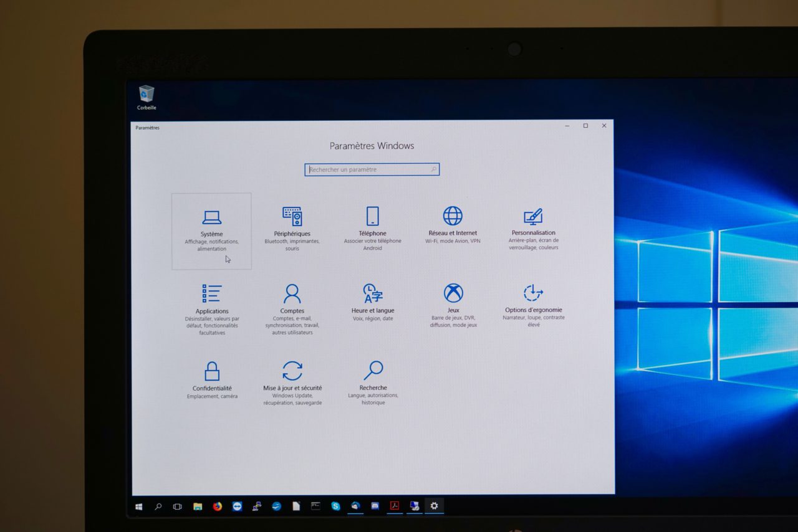Open the Applications settings tile
Screen dimensions: 798x532
pos(212,310)
